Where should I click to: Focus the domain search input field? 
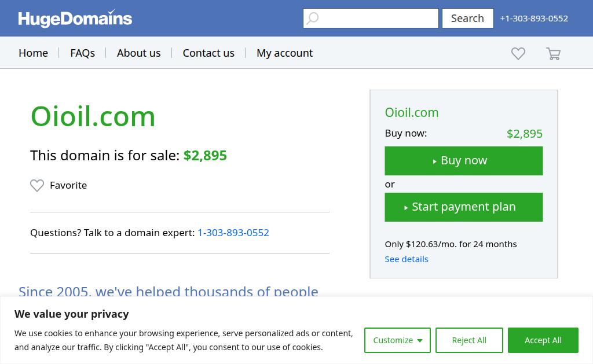coord(379,19)
